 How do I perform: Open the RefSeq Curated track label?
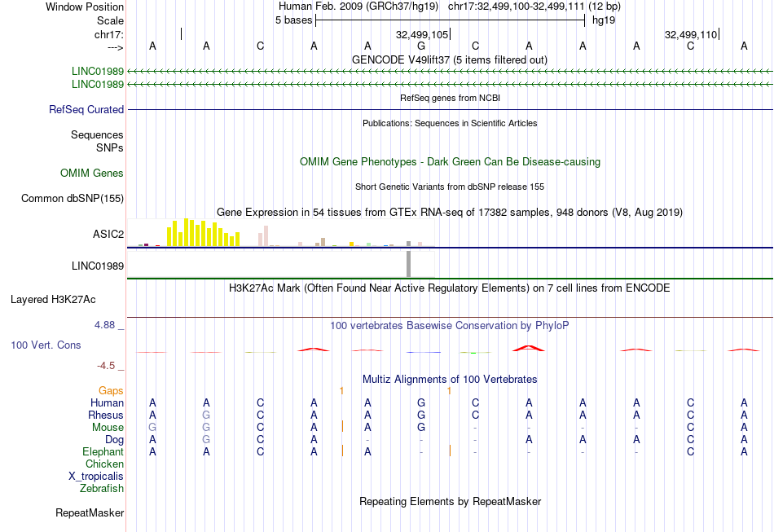coord(86,109)
